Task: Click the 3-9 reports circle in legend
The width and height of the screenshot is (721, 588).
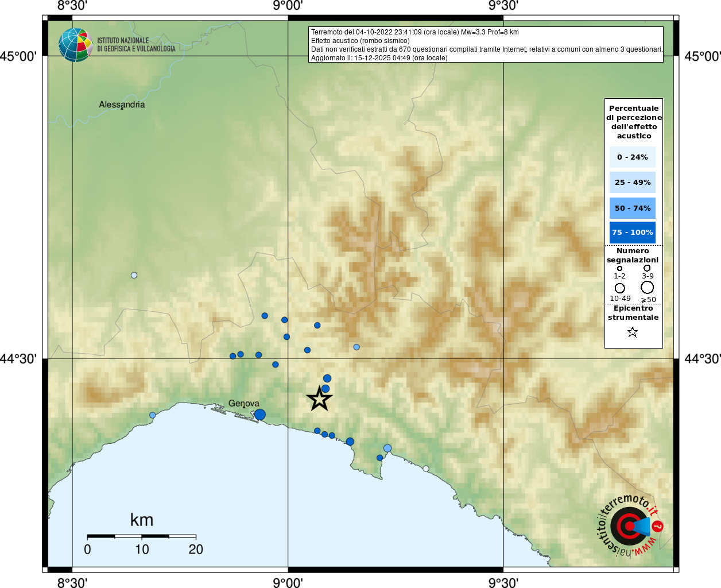Action: tap(647, 268)
